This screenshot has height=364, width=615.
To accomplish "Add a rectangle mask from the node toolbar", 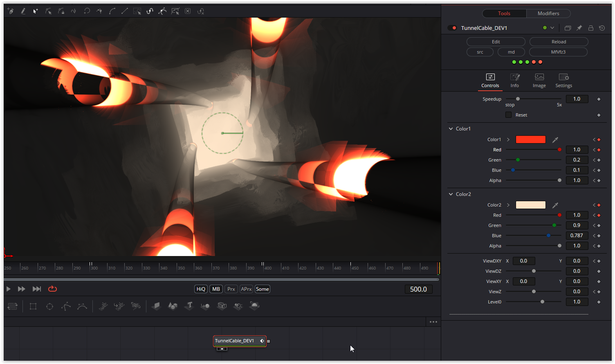I will tap(33, 306).
